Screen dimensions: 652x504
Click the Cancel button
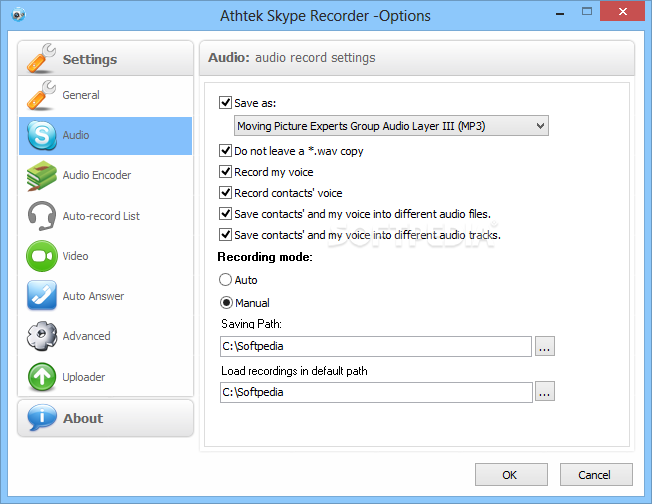point(596,474)
